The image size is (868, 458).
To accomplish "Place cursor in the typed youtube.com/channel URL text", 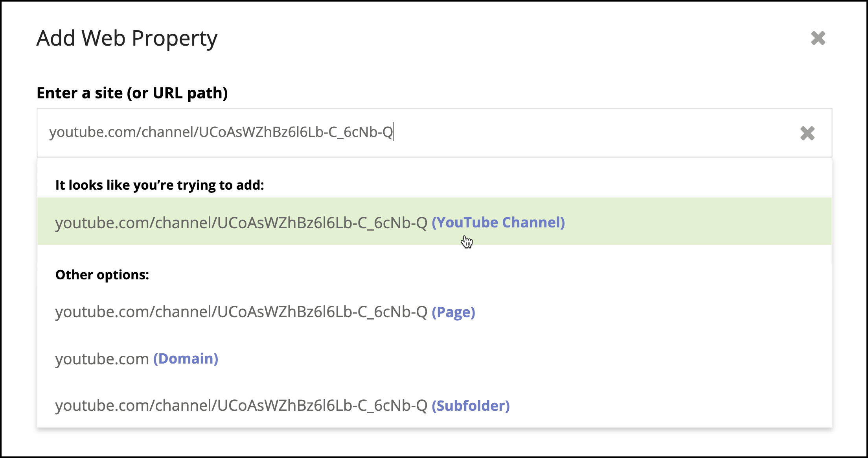I will tap(221, 132).
